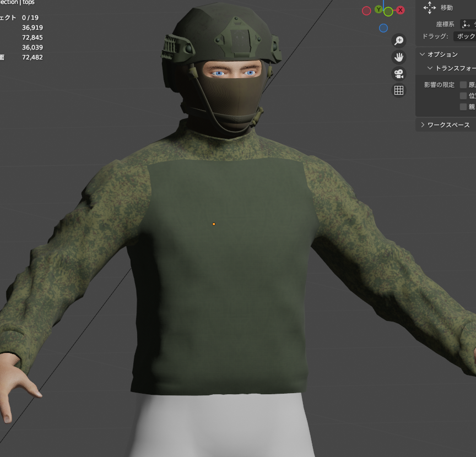Click the hollow red negative X gizmo circle
476x457 pixels.
pyautogui.click(x=366, y=11)
